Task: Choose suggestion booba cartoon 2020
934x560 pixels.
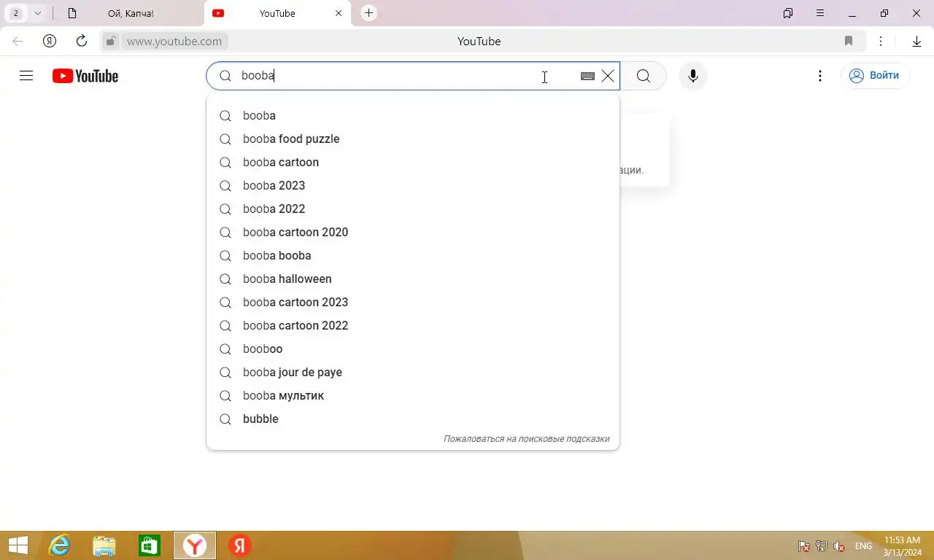Action: tap(413, 232)
